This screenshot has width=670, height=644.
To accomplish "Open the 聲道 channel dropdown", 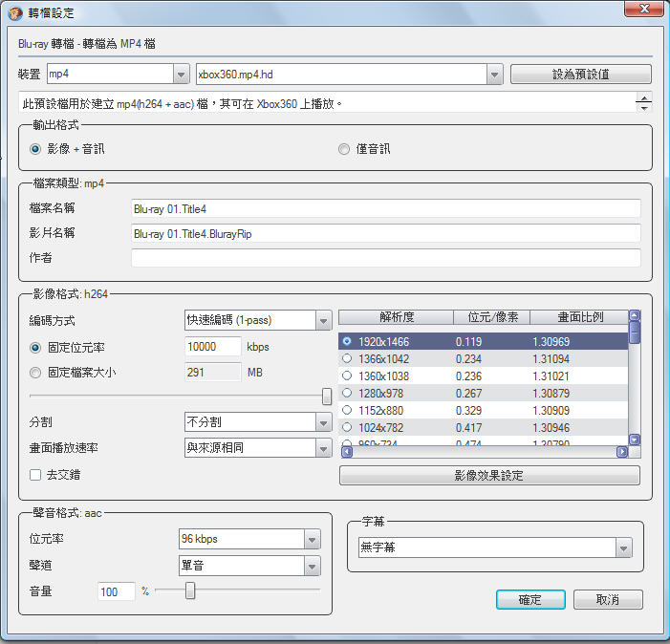I will 312,566.
